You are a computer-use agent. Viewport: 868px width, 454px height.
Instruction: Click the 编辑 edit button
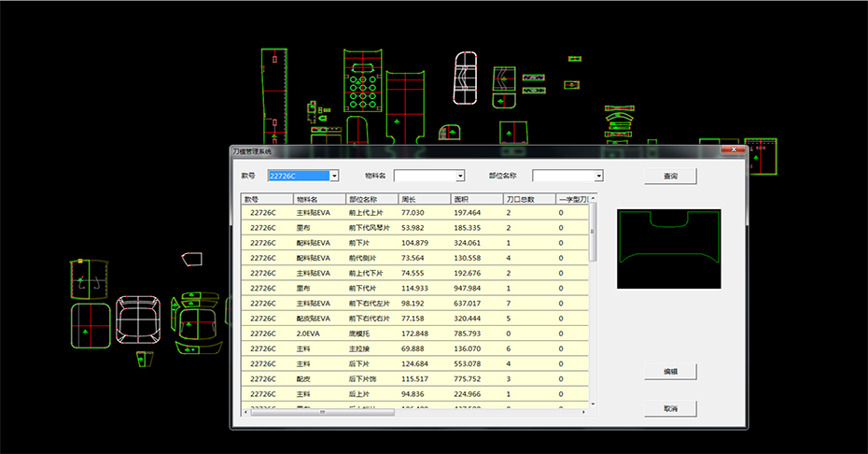coord(670,372)
